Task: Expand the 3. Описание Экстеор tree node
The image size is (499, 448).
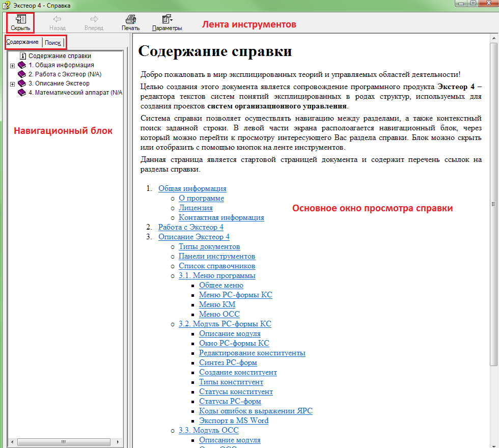Action: pos(12,84)
